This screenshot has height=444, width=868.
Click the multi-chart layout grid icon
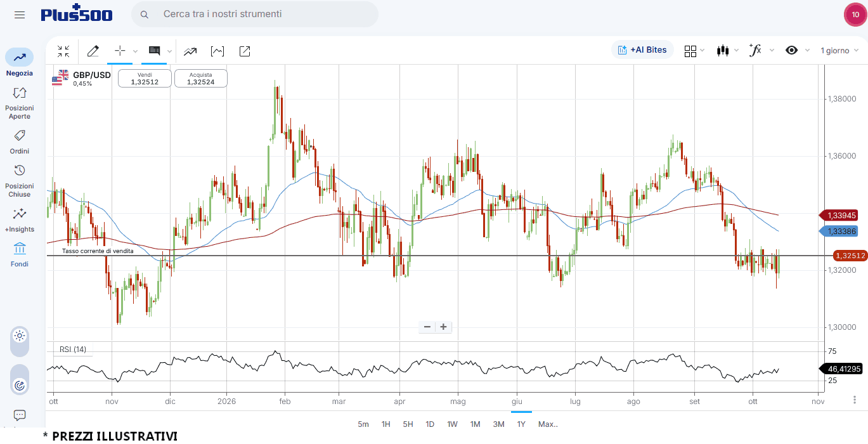tap(690, 51)
